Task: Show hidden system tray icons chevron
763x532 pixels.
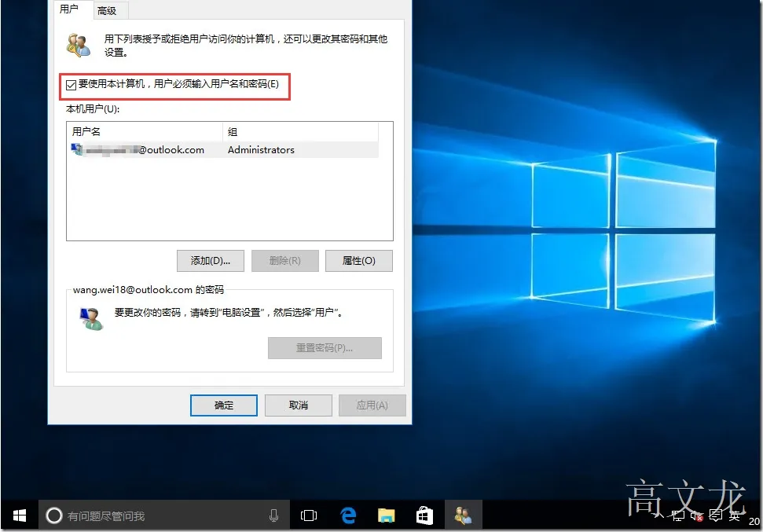Action: [658, 515]
